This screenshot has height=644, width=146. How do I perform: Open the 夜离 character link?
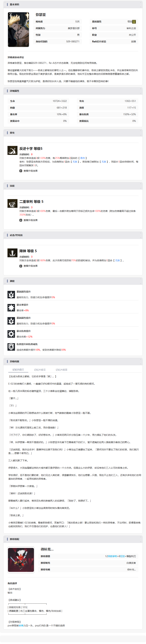21,625
